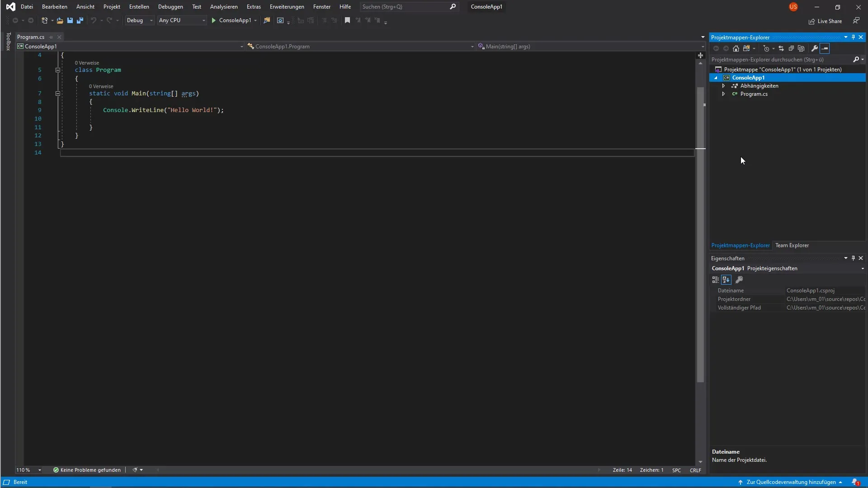Click the feedback icon beside Live Share
The height and width of the screenshot is (488, 868).
[856, 21]
